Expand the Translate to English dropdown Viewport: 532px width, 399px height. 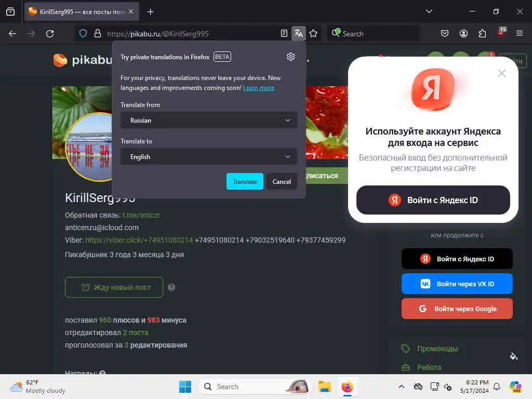pyautogui.click(x=209, y=157)
